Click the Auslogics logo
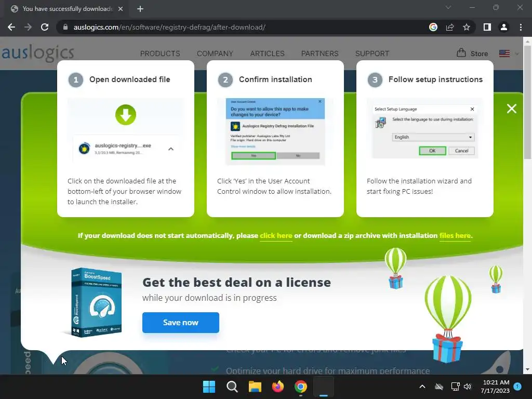532x399 pixels. point(37,54)
